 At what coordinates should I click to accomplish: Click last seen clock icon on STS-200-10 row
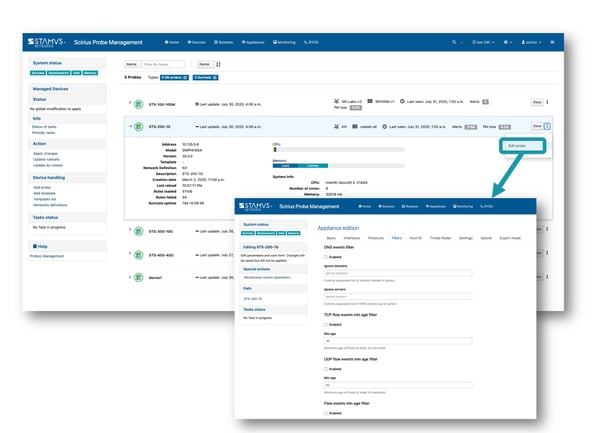coord(385,127)
